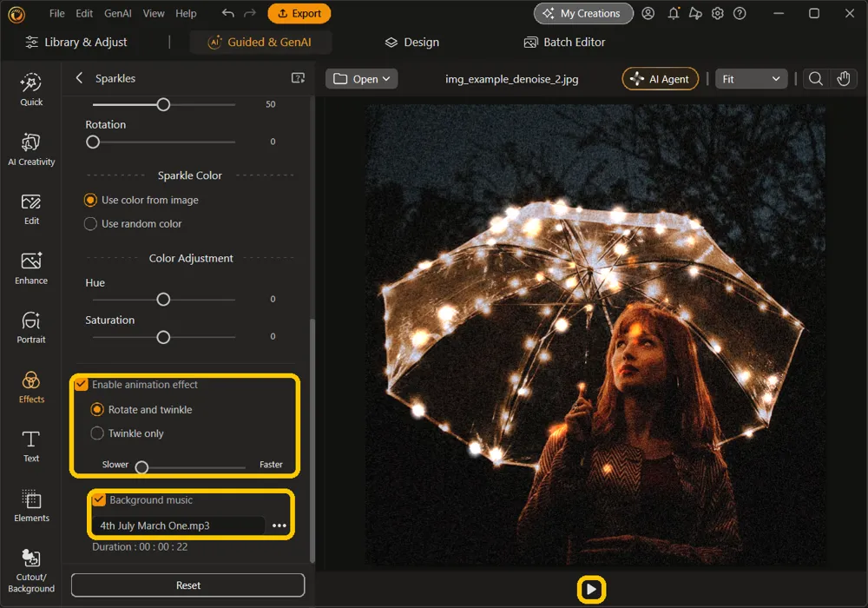Viewport: 868px width, 608px height.
Task: Open the Fit zoom level dropdown
Action: tap(751, 79)
